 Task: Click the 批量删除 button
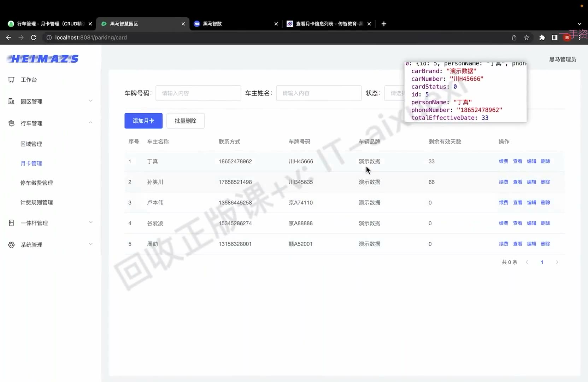click(186, 121)
